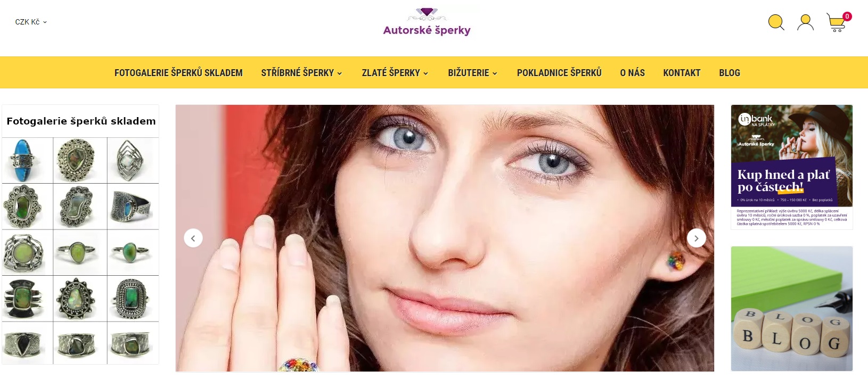Open the user account icon

click(805, 22)
